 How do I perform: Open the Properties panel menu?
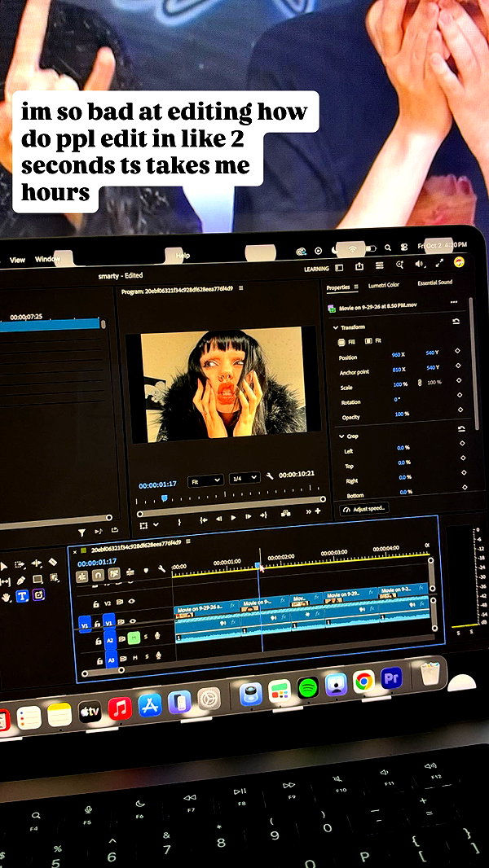click(356, 287)
